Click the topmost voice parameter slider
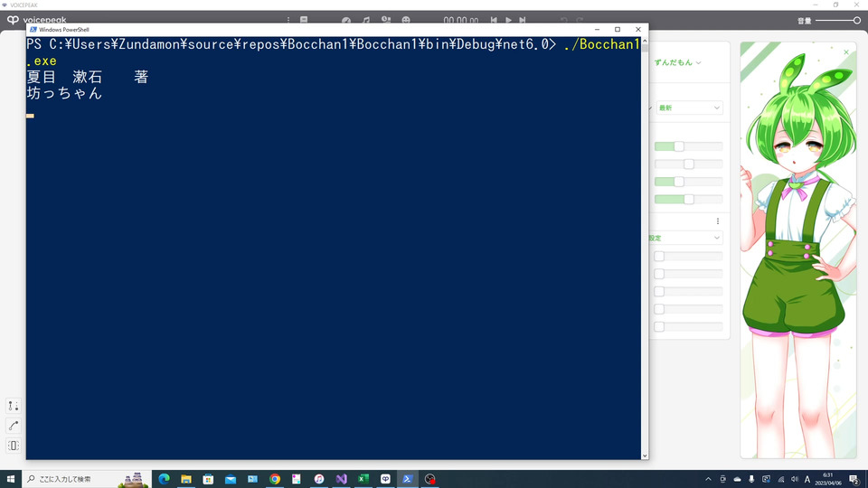 pos(689,146)
